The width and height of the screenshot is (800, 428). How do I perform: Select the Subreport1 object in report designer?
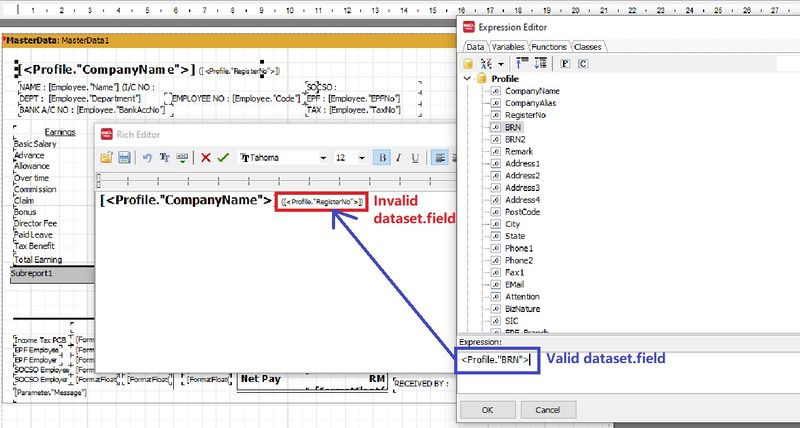tap(53, 274)
